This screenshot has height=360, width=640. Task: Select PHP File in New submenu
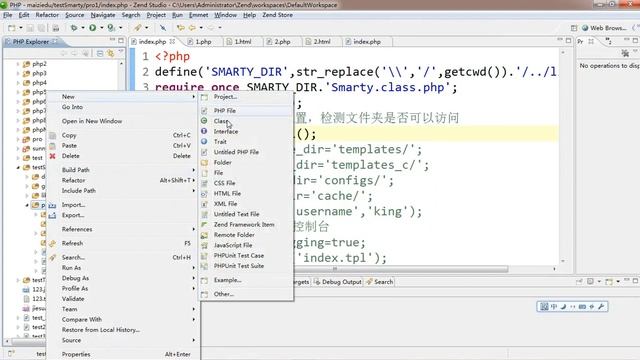246,111
